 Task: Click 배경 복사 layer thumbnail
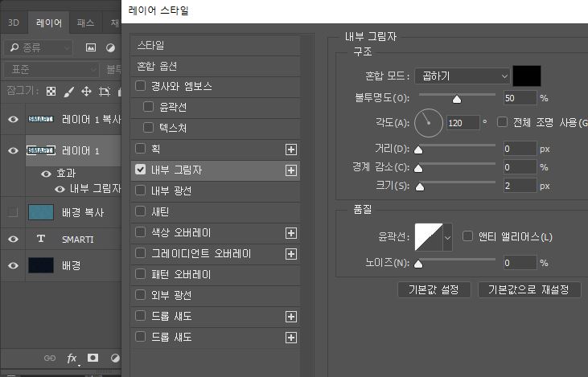click(41, 212)
